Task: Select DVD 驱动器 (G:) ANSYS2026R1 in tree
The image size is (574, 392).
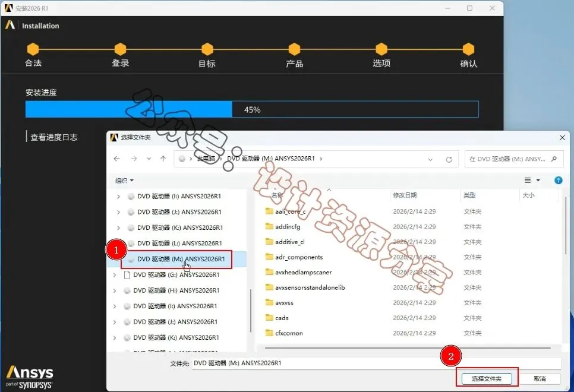Action: pos(177,275)
